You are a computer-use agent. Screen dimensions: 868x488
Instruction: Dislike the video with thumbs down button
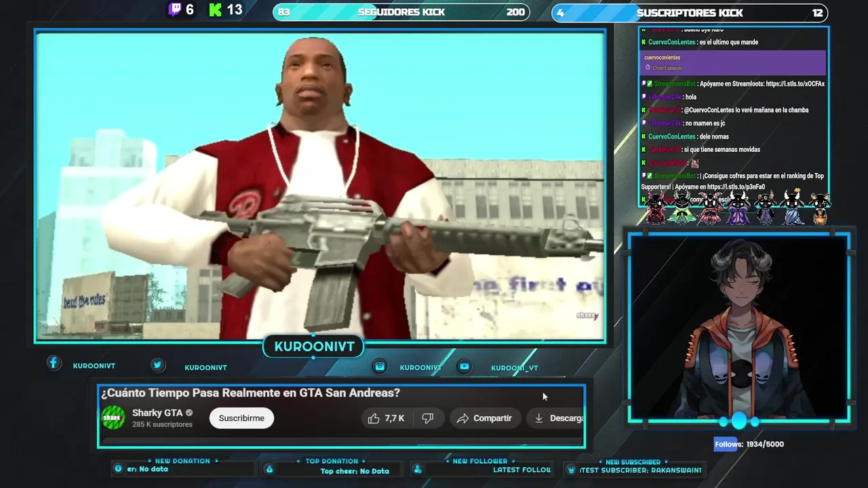point(428,418)
